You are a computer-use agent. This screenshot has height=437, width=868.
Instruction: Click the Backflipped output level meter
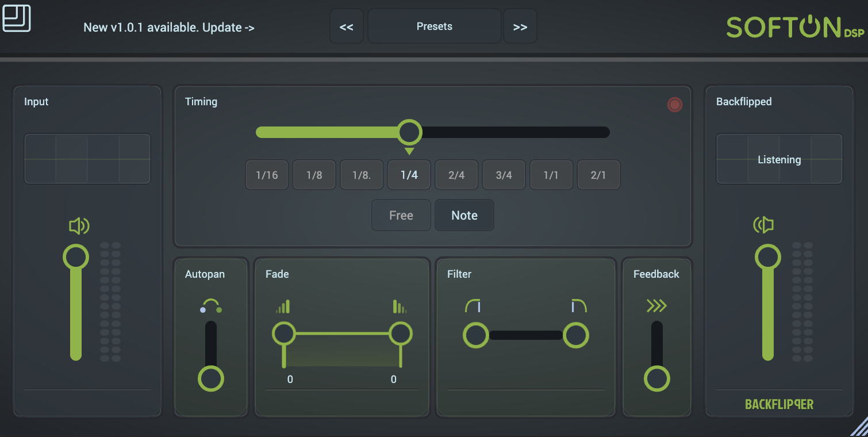[802, 302]
